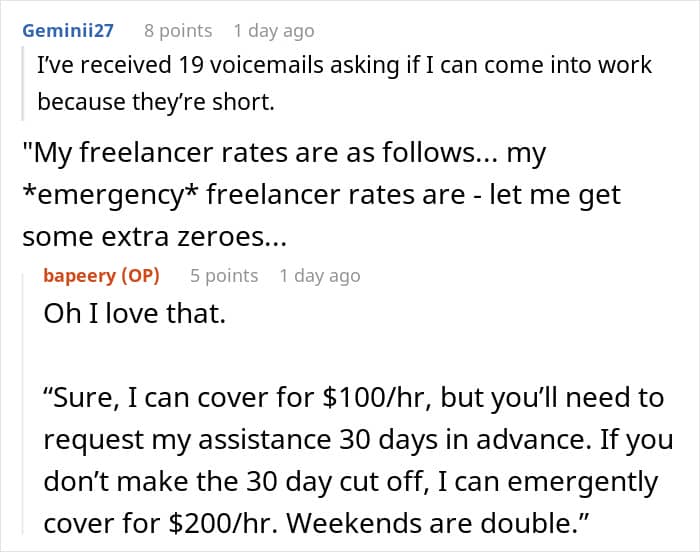Open the "1 day ago" timestamp on bapeery's reply
700x552 pixels.
(319, 275)
